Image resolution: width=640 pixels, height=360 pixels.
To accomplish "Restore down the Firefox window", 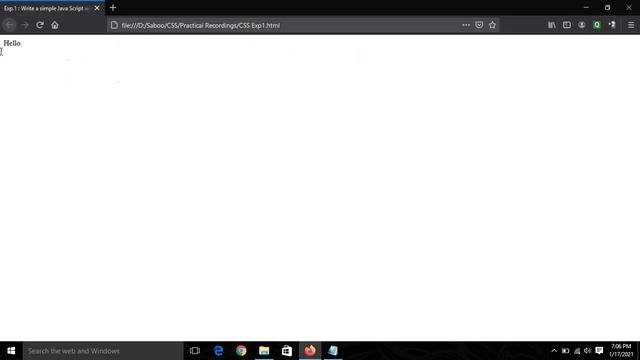I will click(607, 8).
